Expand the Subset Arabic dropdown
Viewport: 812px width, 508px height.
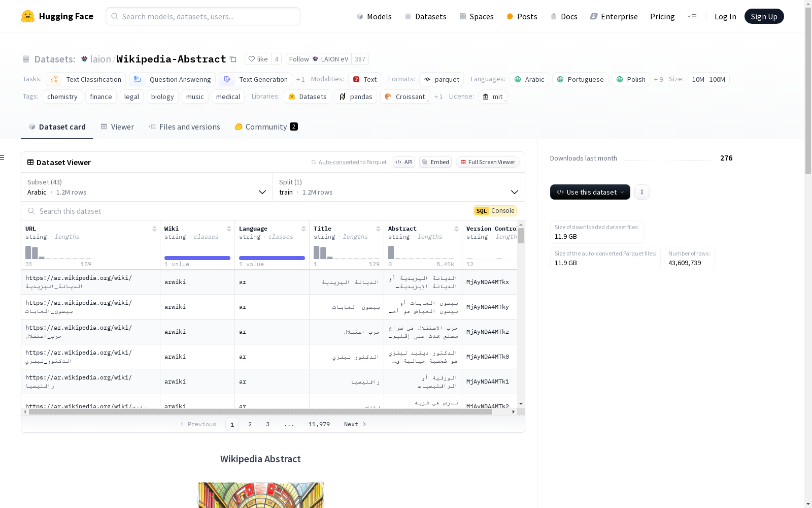(147, 187)
